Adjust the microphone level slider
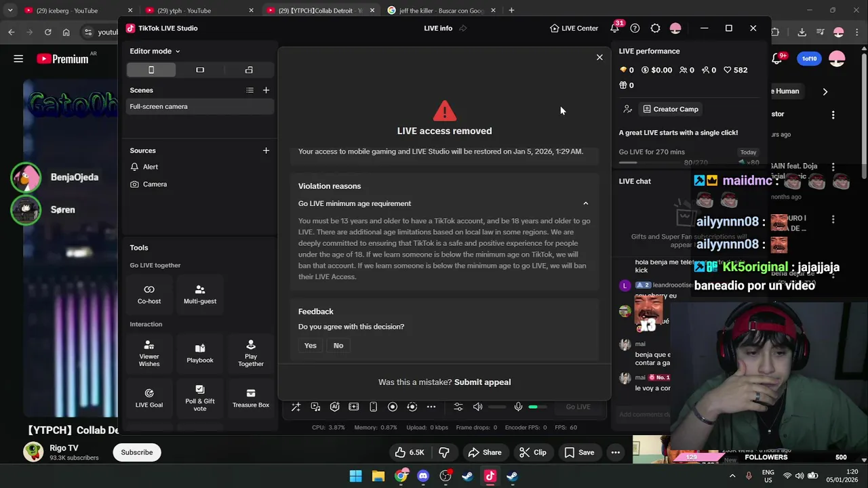868x488 pixels. [x=538, y=407]
